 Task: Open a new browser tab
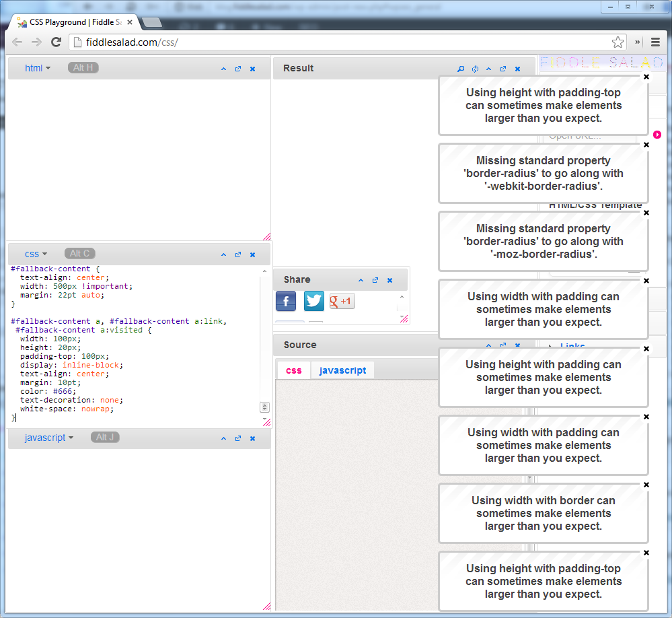coord(152,22)
